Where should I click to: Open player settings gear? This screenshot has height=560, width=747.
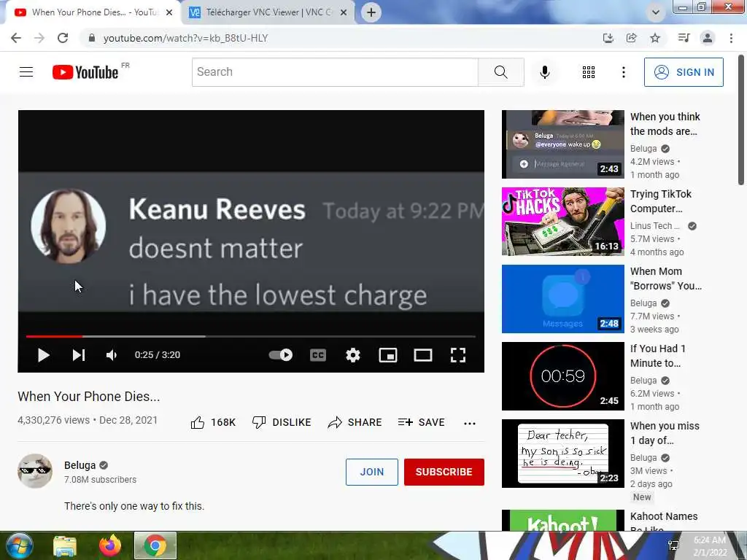tap(352, 355)
